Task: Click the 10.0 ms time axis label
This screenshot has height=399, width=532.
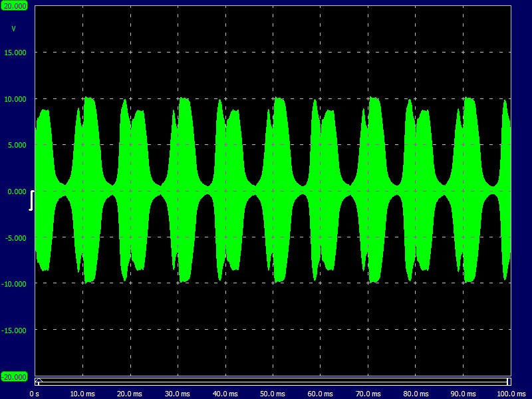Action: coord(82,394)
